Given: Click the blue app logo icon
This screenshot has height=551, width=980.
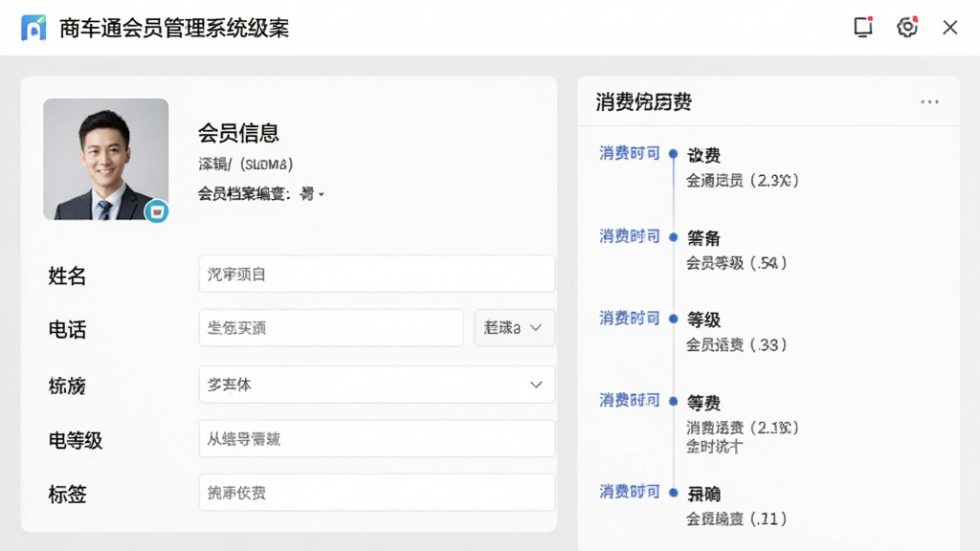Looking at the screenshot, I should 33,28.
